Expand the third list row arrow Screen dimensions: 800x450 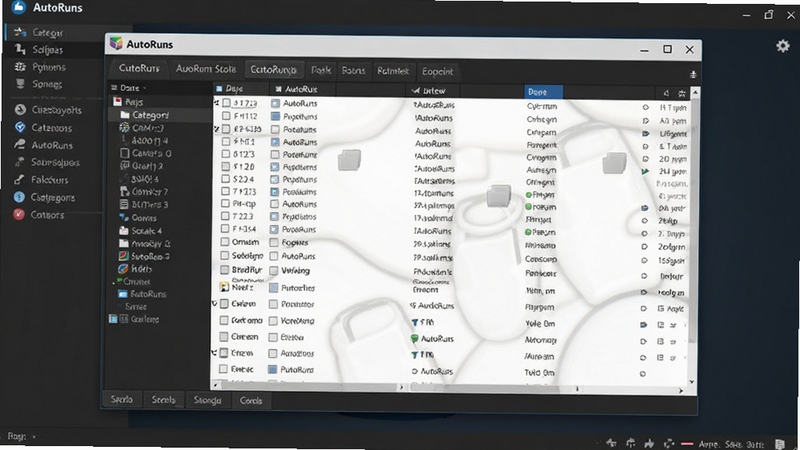coord(216,129)
